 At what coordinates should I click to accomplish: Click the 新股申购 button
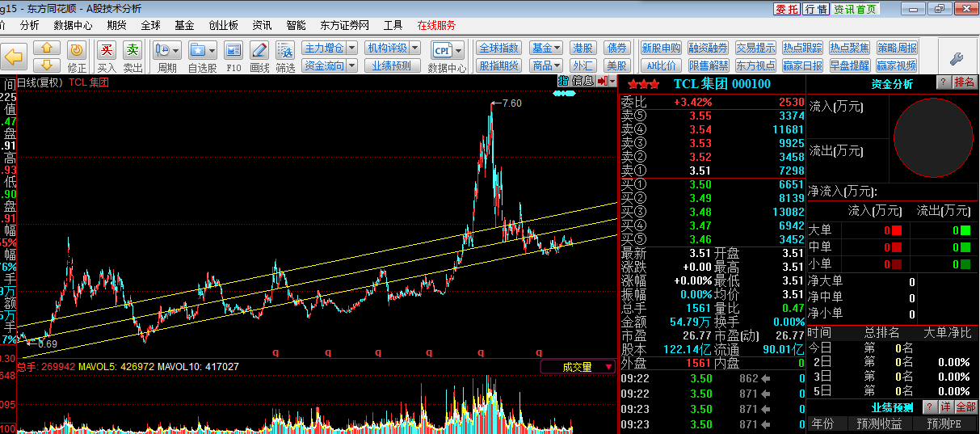pyautogui.click(x=662, y=48)
